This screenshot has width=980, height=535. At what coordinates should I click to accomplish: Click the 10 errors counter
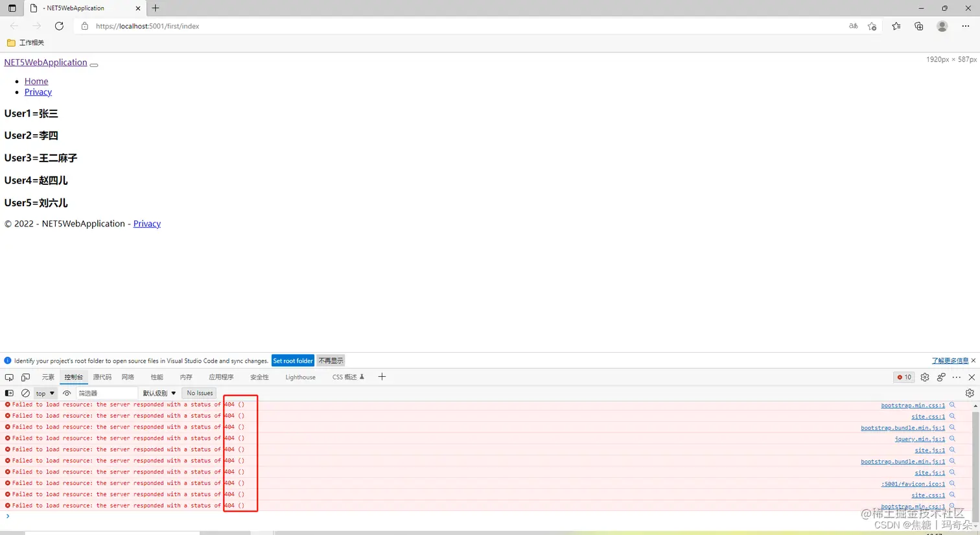pyautogui.click(x=904, y=377)
